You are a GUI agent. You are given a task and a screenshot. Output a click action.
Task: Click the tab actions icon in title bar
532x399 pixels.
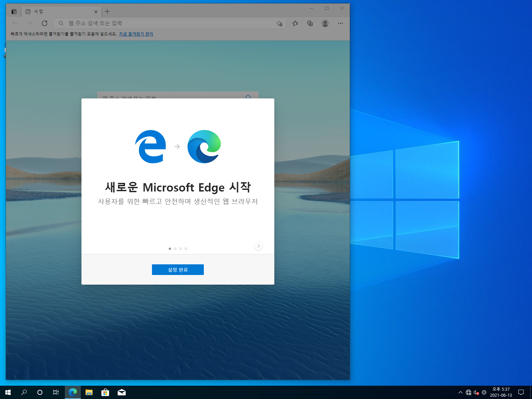click(x=14, y=12)
